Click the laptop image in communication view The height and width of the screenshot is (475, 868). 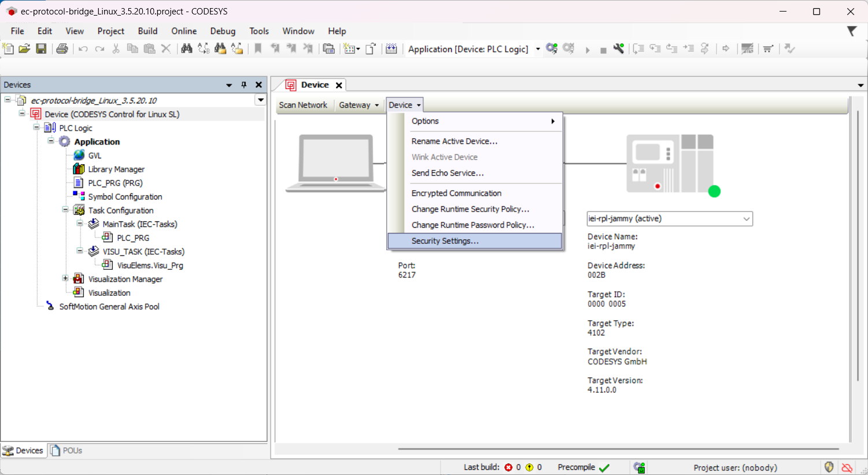pyautogui.click(x=336, y=163)
